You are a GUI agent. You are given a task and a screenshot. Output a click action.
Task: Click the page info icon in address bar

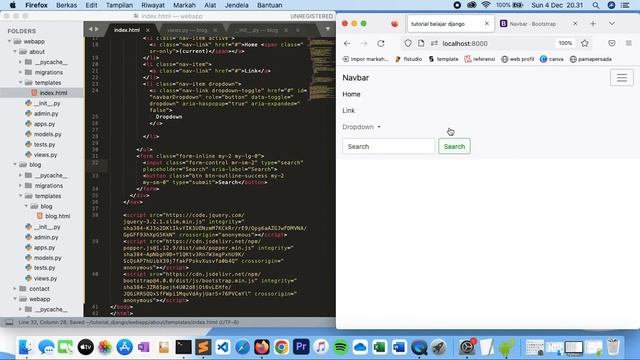[x=421, y=43]
